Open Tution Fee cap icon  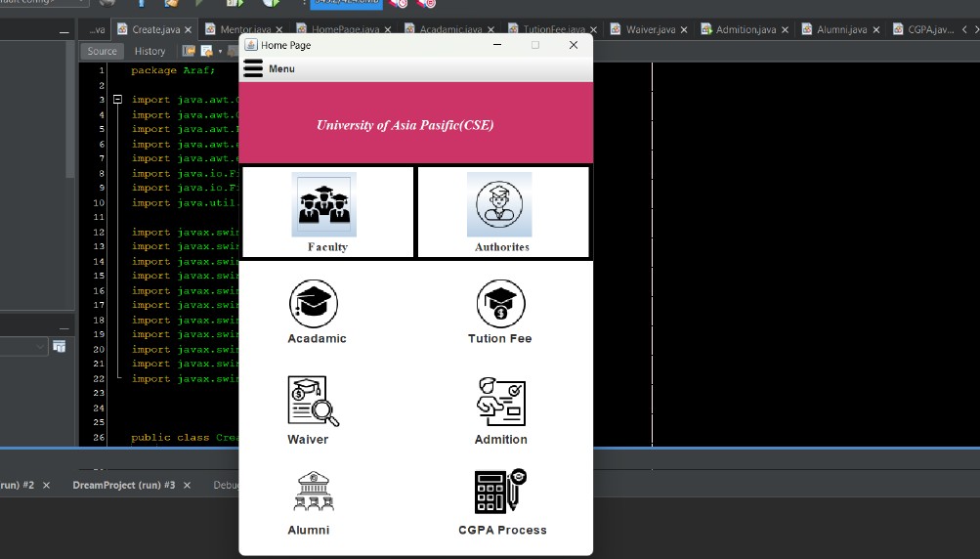point(500,303)
